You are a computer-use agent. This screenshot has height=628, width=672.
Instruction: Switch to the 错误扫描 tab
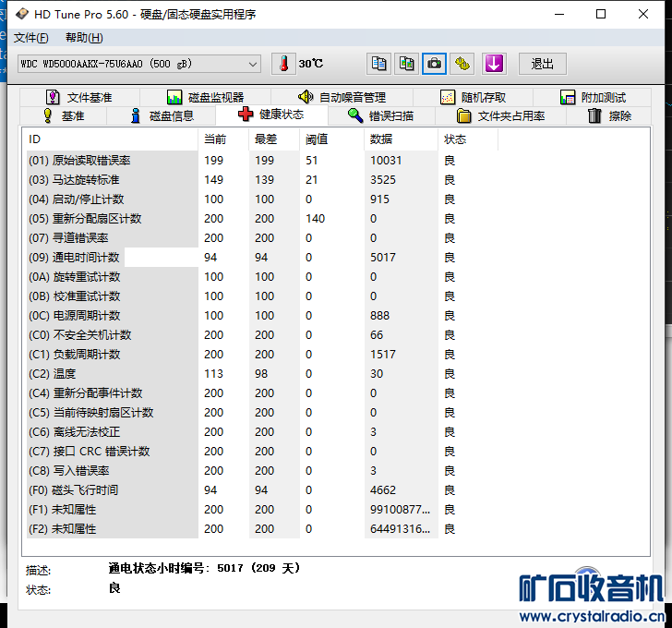tap(381, 115)
